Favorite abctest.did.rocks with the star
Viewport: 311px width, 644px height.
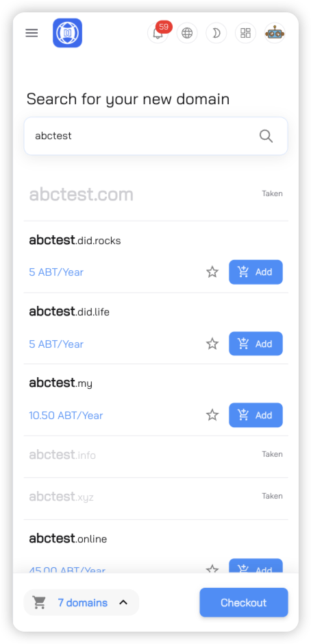(x=212, y=272)
